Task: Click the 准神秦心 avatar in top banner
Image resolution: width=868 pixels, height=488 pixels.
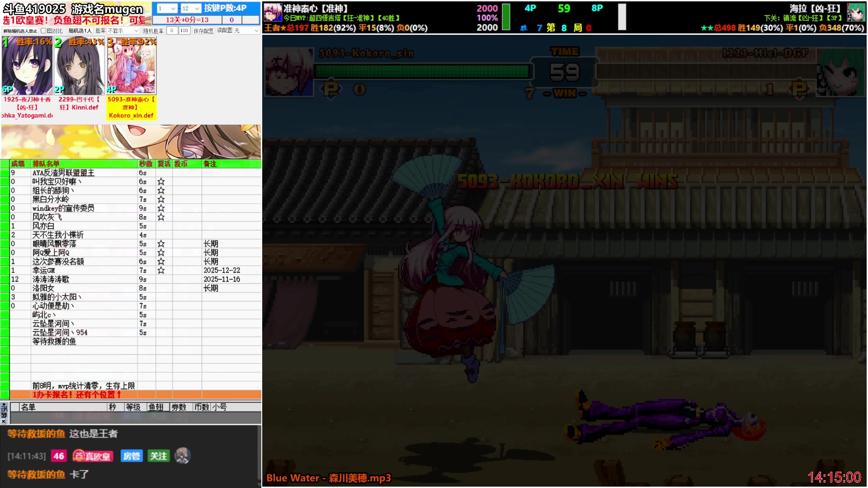Action: 273,13
